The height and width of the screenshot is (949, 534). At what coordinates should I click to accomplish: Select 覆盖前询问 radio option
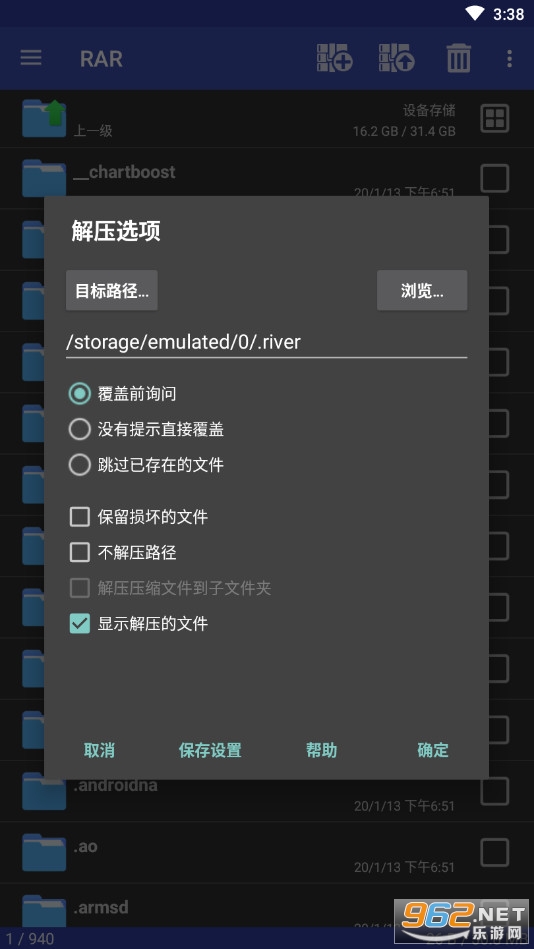coord(79,394)
